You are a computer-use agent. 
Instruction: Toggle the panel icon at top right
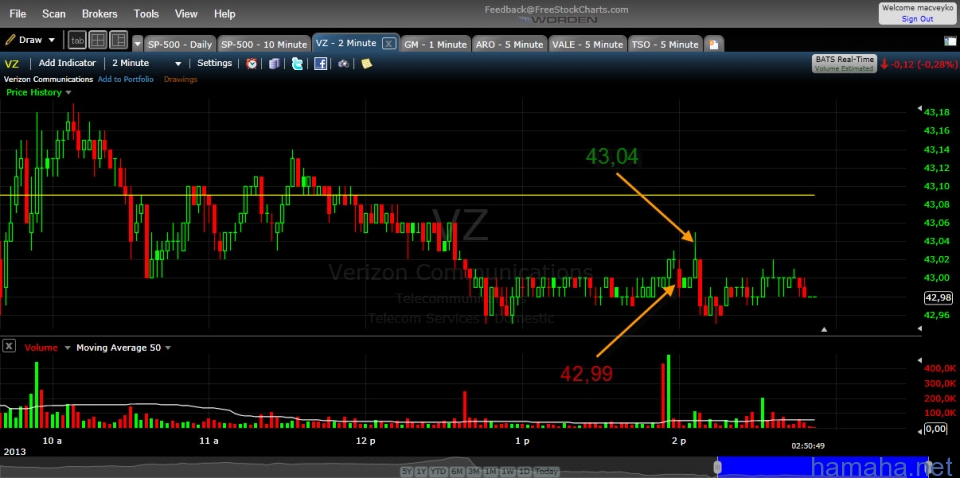coord(950,41)
